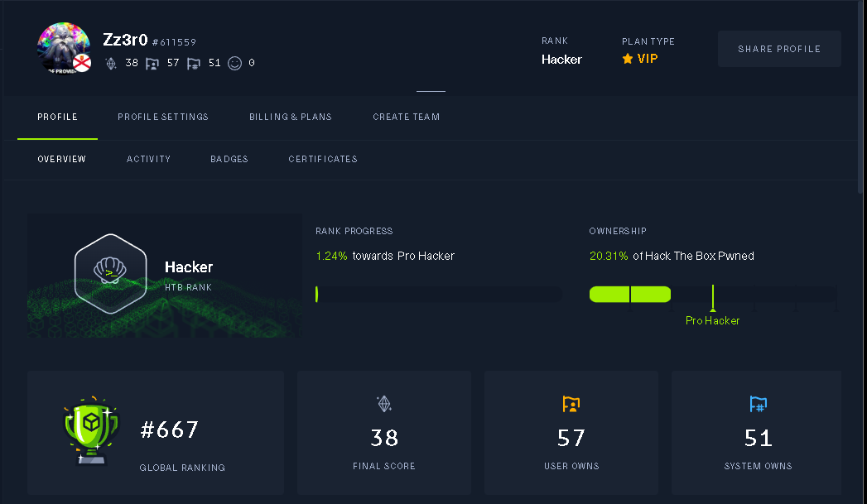Click the user ID #611559
Viewport: 867px width, 504px height.
174,42
